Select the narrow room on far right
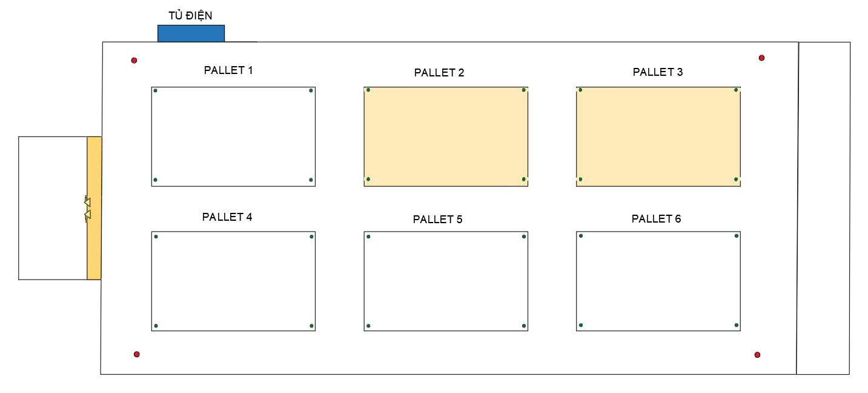This screenshot has width=868, height=393. (x=824, y=208)
